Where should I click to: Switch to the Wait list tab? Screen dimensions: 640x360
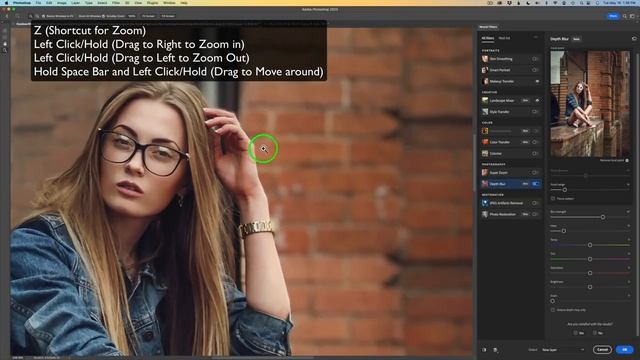coord(504,38)
